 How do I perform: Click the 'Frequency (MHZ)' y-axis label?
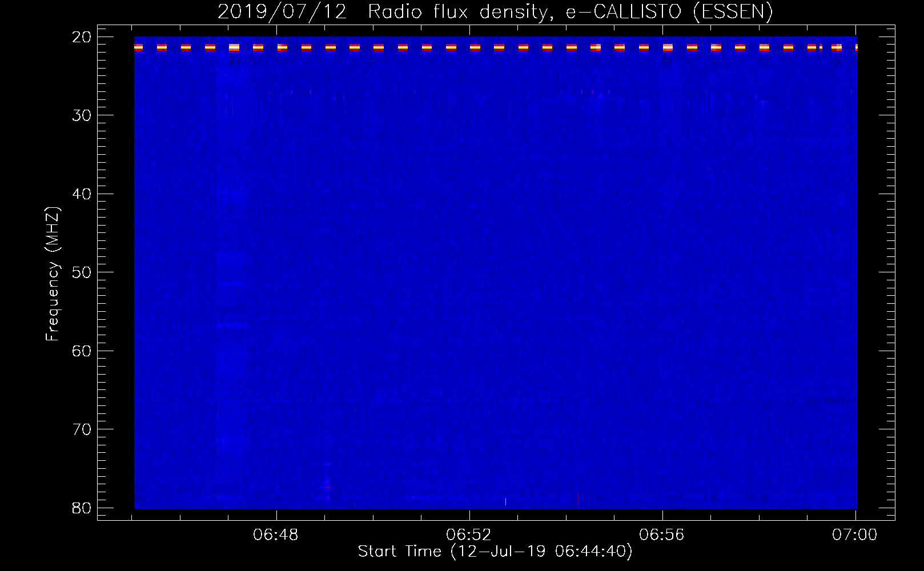click(52, 274)
